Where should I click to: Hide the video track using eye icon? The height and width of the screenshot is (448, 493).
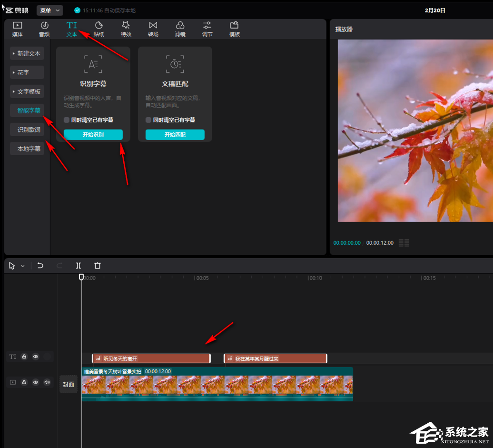click(x=36, y=382)
